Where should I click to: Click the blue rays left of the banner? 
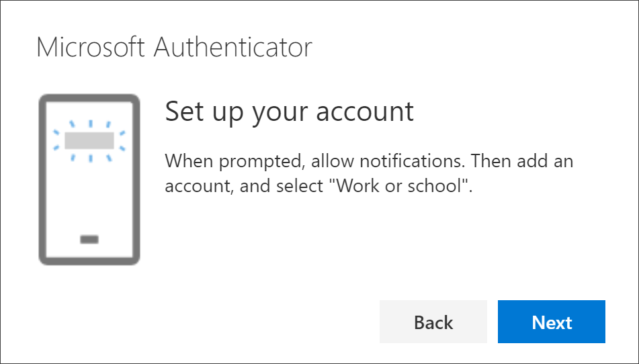[x=58, y=140]
